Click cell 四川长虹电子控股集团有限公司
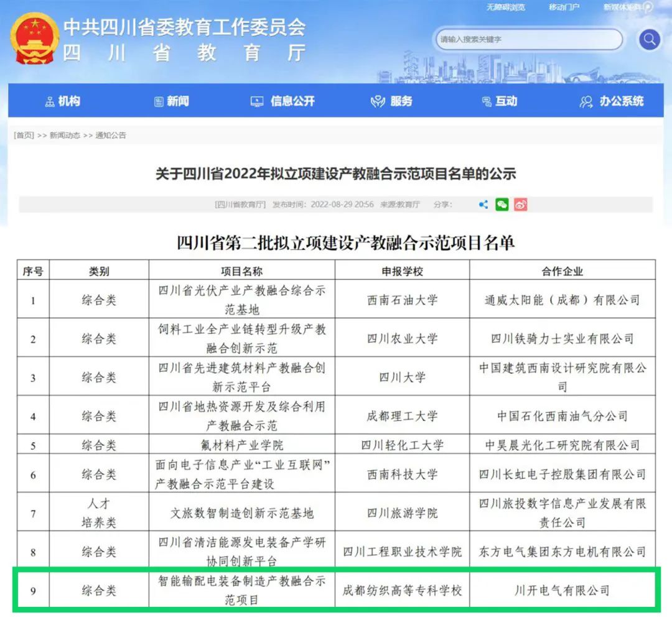The width and height of the screenshot is (672, 633). (x=562, y=474)
